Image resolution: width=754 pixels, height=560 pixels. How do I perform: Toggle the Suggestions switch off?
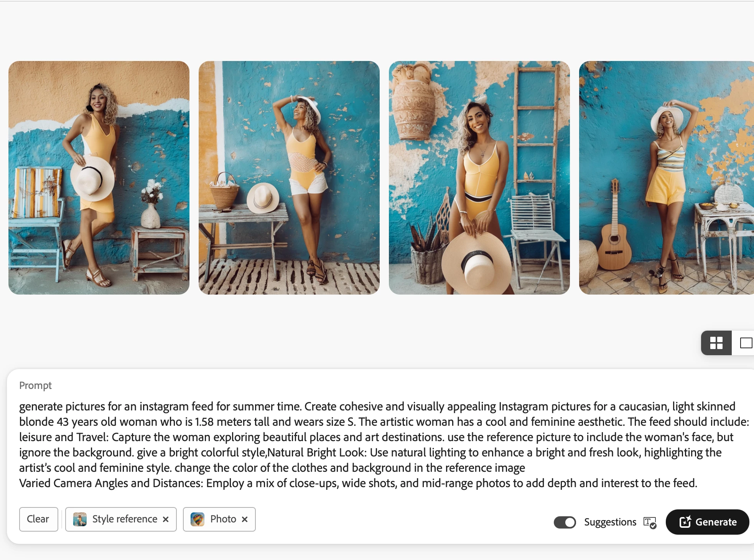(x=565, y=522)
